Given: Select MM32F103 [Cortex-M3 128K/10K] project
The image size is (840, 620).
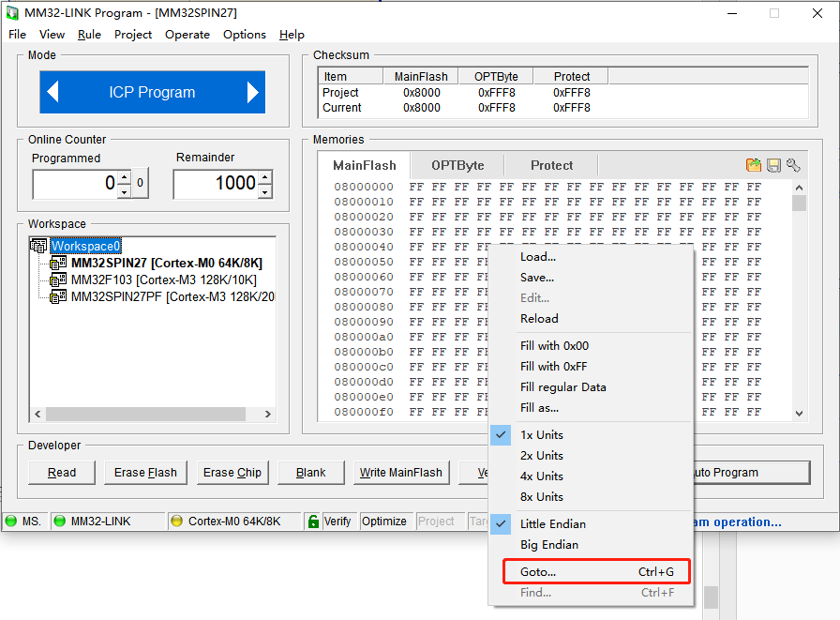Looking at the screenshot, I should click(x=163, y=280).
